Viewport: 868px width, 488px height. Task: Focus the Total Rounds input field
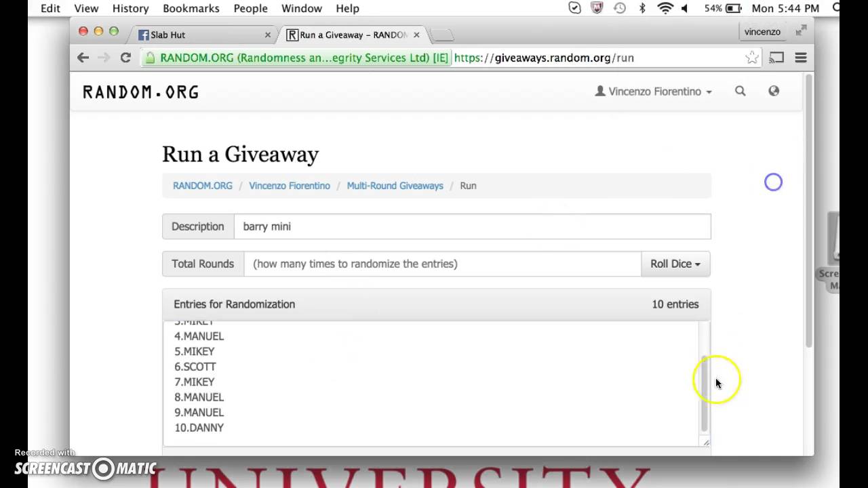click(442, 264)
